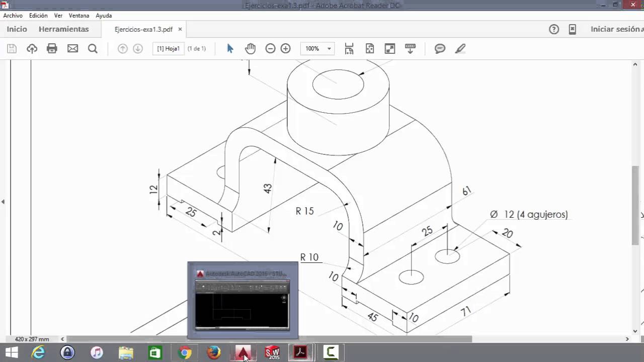Open the Edición menu

tap(38, 16)
